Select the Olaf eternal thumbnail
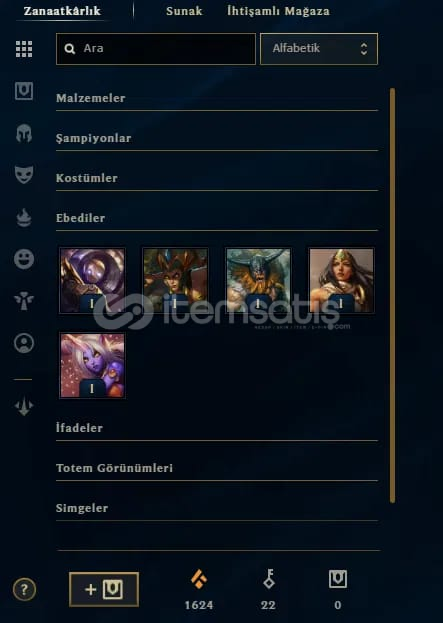Viewport: 443px width, 623px height. [x=258, y=281]
